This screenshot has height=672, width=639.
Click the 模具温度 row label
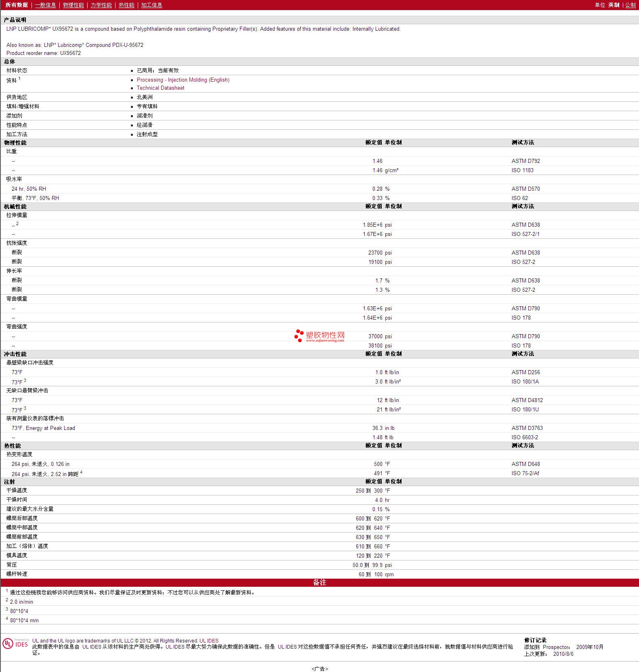pyautogui.click(x=17, y=555)
